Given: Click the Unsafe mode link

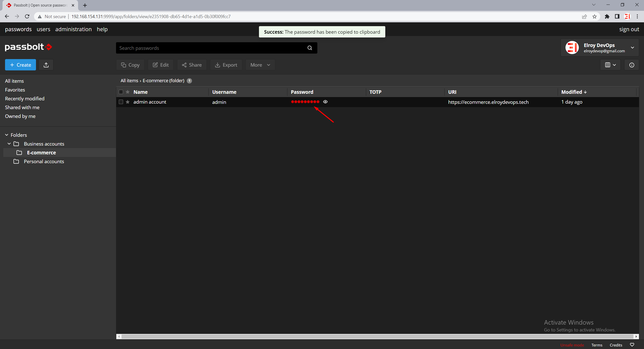Looking at the screenshot, I should 572,345.
